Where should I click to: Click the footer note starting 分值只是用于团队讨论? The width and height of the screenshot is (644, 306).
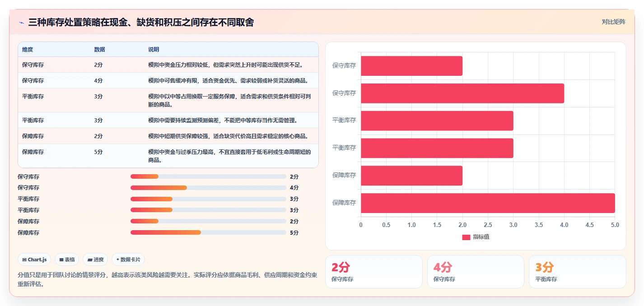(x=167, y=279)
